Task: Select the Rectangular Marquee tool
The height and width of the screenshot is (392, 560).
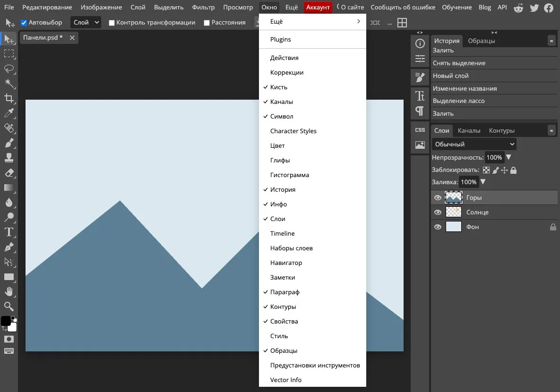Action: 9,54
